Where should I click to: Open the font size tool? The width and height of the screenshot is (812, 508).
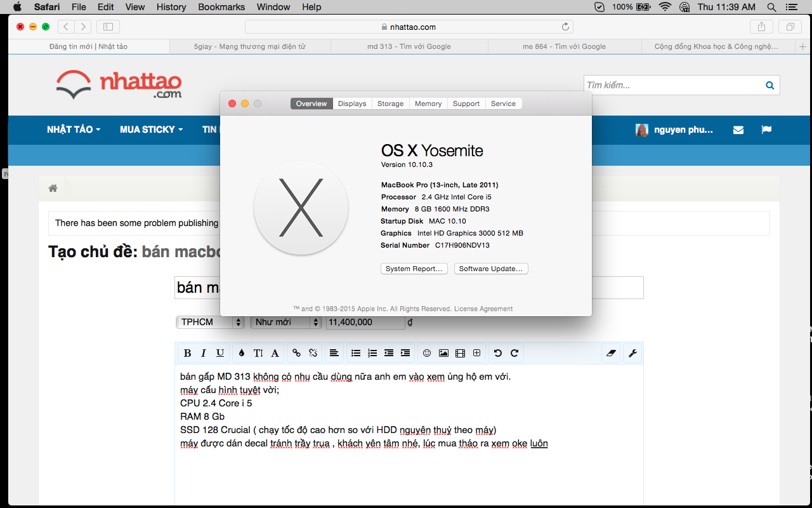click(258, 353)
